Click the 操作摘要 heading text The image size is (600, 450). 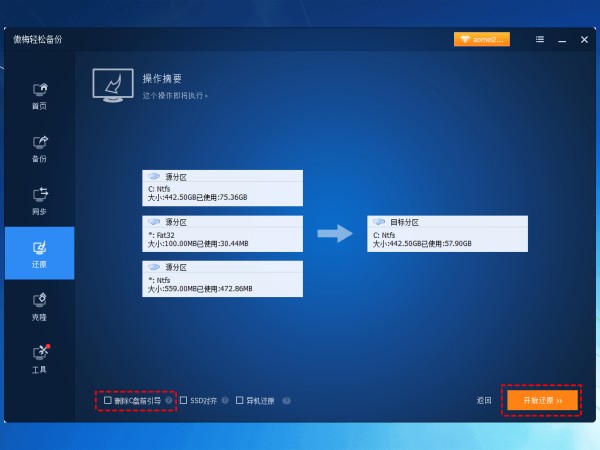(x=162, y=78)
